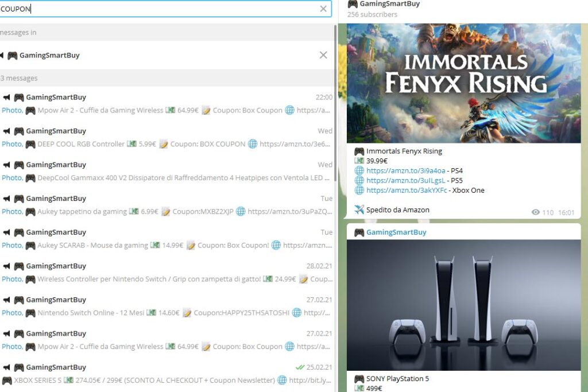This screenshot has width=588, height=392.
Task: Click the Immortals Fenyx Rising caption title
Action: (404, 152)
